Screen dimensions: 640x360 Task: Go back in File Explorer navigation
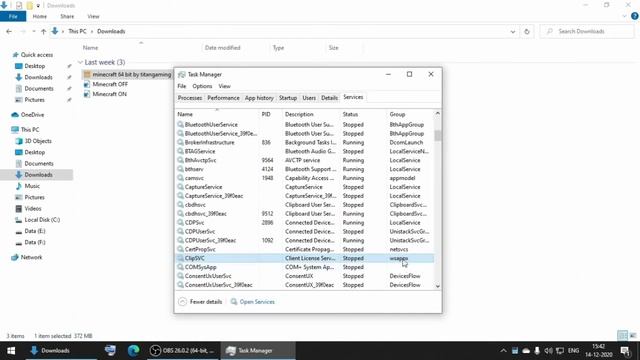9,31
